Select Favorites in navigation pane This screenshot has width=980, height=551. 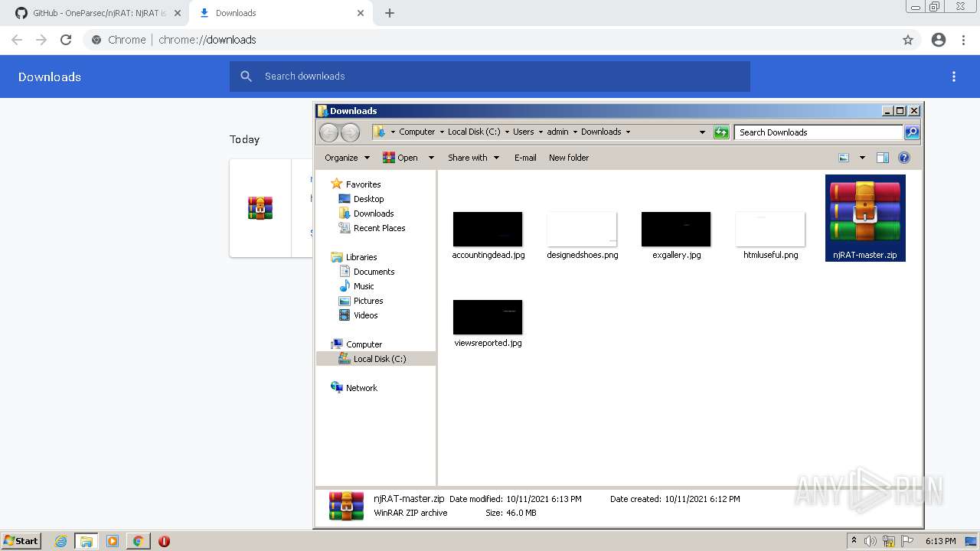(363, 184)
